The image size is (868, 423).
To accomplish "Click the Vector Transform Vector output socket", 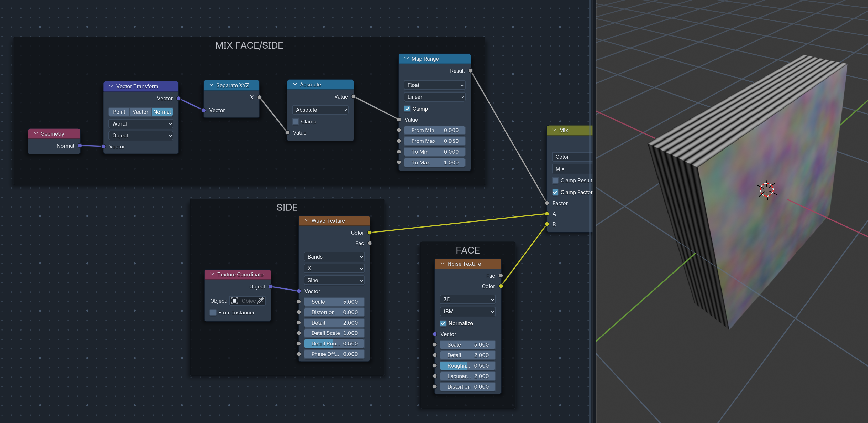I will pos(178,99).
